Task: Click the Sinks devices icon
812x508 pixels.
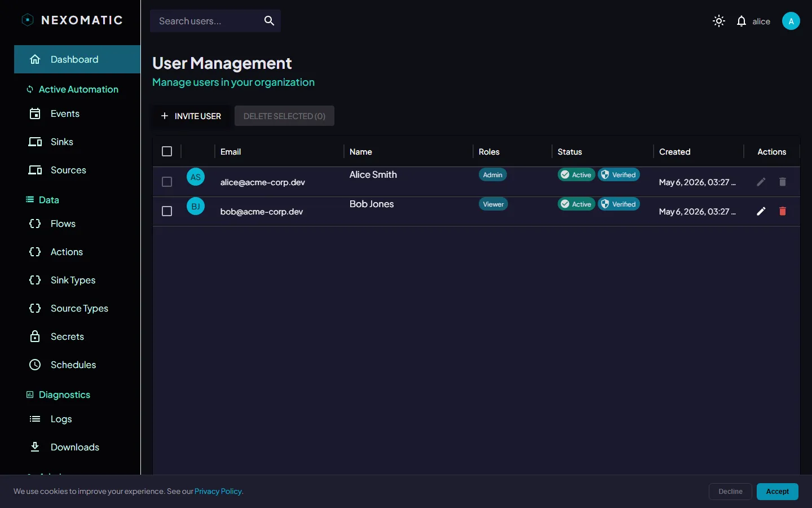Action: pyautogui.click(x=35, y=142)
